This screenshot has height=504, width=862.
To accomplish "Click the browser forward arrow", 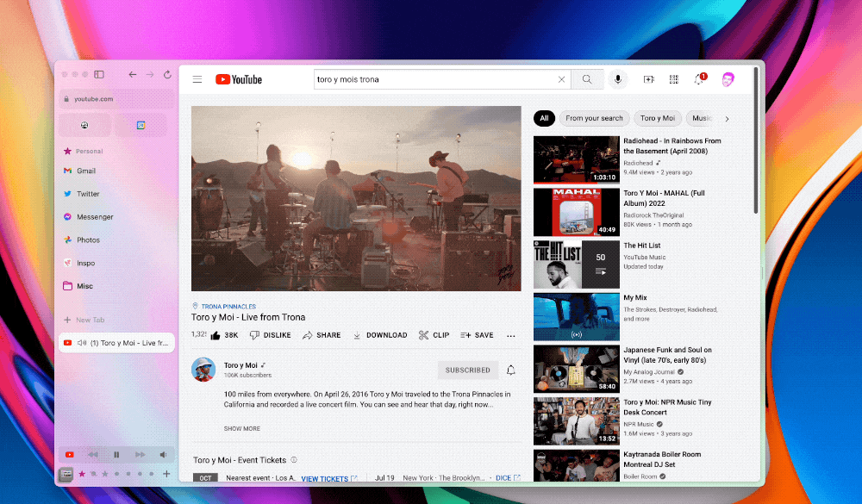I will click(x=149, y=74).
